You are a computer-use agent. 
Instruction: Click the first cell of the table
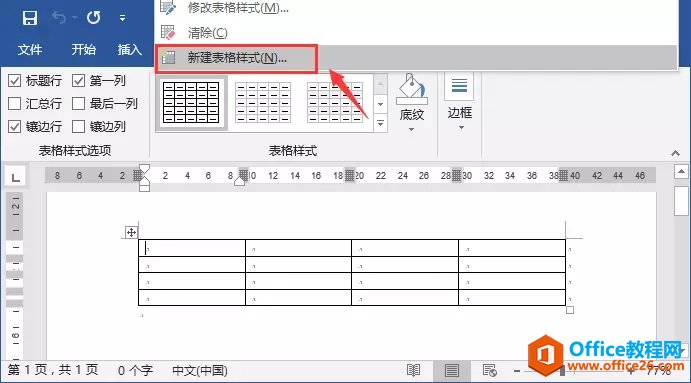click(x=192, y=249)
